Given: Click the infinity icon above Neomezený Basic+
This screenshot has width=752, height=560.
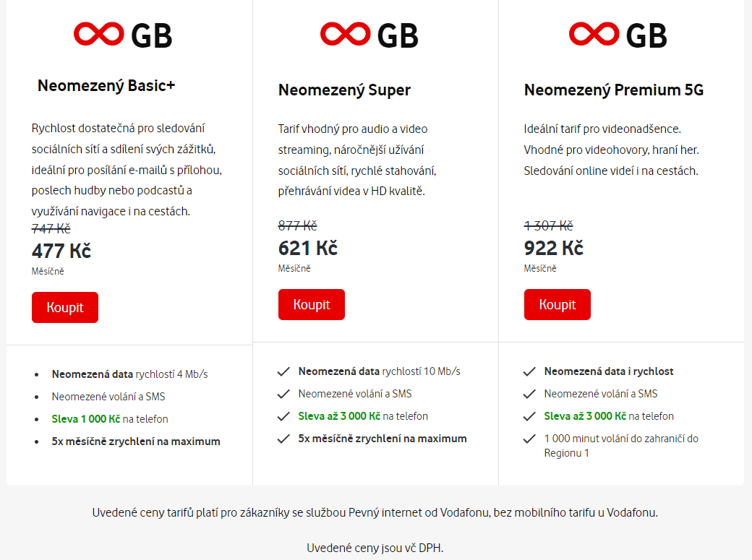Looking at the screenshot, I should (x=99, y=34).
